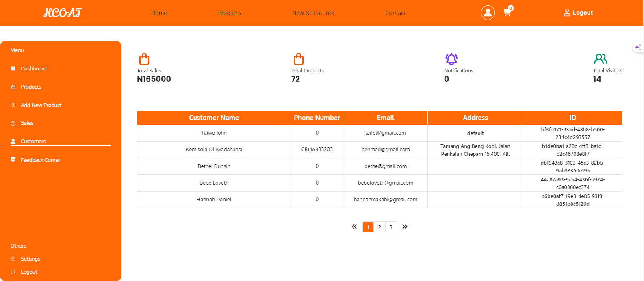Click the Total Products shopping bag icon
Viewport: 644px width, 281px height.
[x=299, y=59]
